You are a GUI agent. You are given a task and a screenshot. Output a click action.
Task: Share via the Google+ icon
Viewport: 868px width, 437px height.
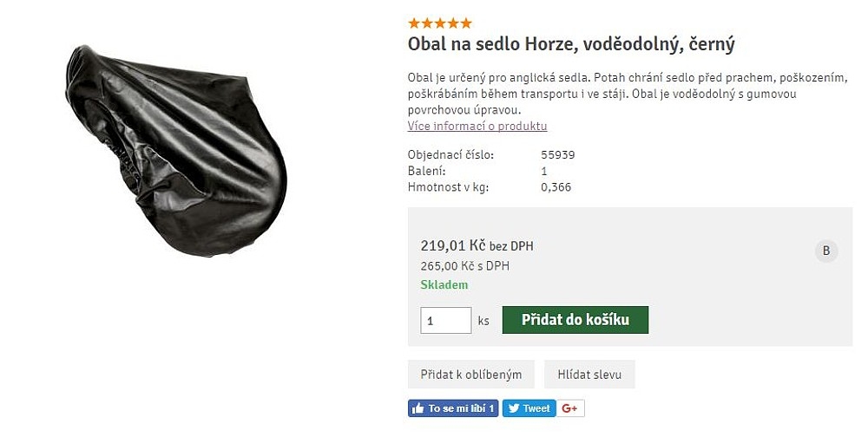569,408
